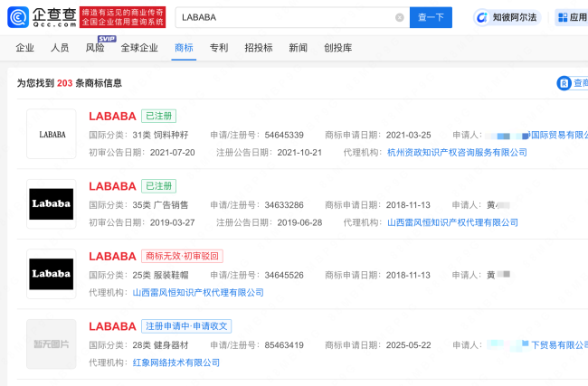The image size is (588, 386).
Task: Click the 28类 健身器材 classification
Action: click(160, 345)
